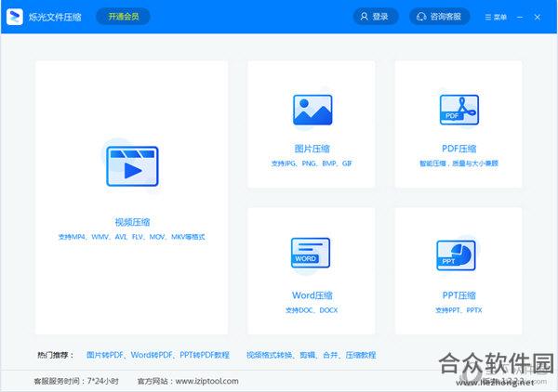
Task: Select the PDF压缩 label
Action: (x=459, y=149)
